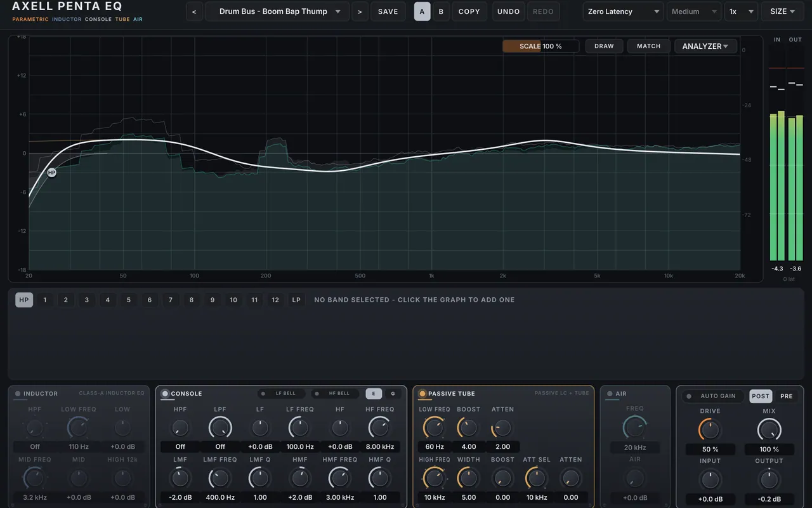This screenshot has height=508, width=812.
Task: Click the Console LMF value field -2.0 dB
Action: point(180,497)
